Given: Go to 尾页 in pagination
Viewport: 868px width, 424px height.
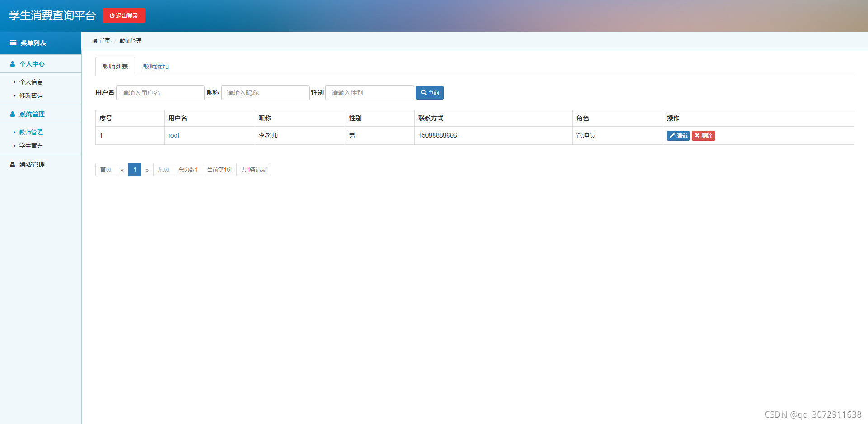Looking at the screenshot, I should coord(164,170).
